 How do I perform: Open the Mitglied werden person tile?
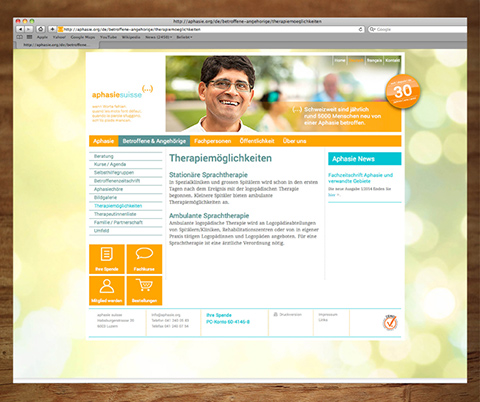pyautogui.click(x=107, y=290)
